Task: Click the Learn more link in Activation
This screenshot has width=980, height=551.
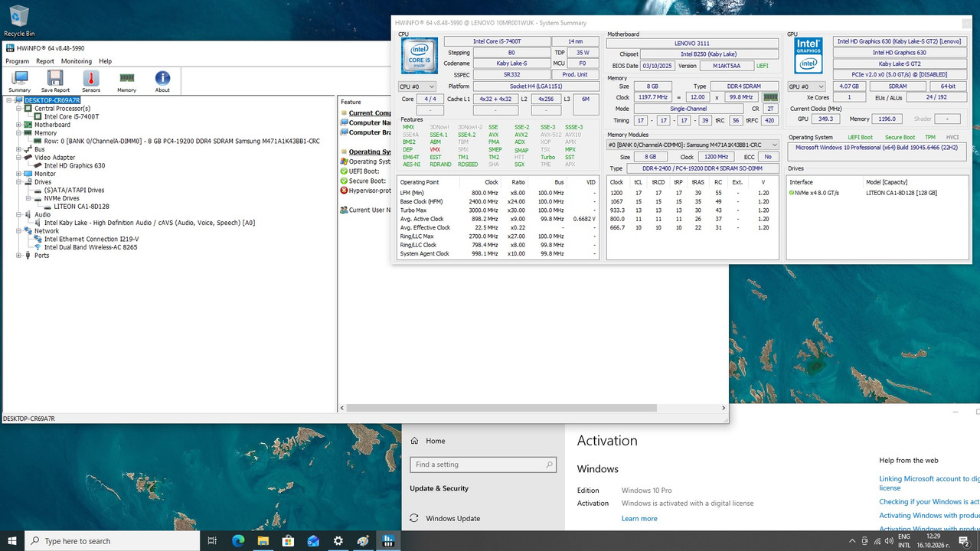Action: click(639, 519)
